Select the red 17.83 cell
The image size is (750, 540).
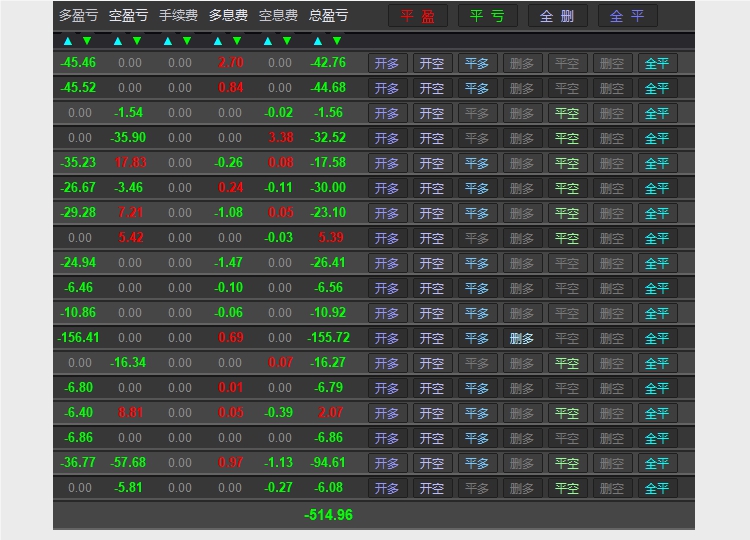click(x=131, y=163)
